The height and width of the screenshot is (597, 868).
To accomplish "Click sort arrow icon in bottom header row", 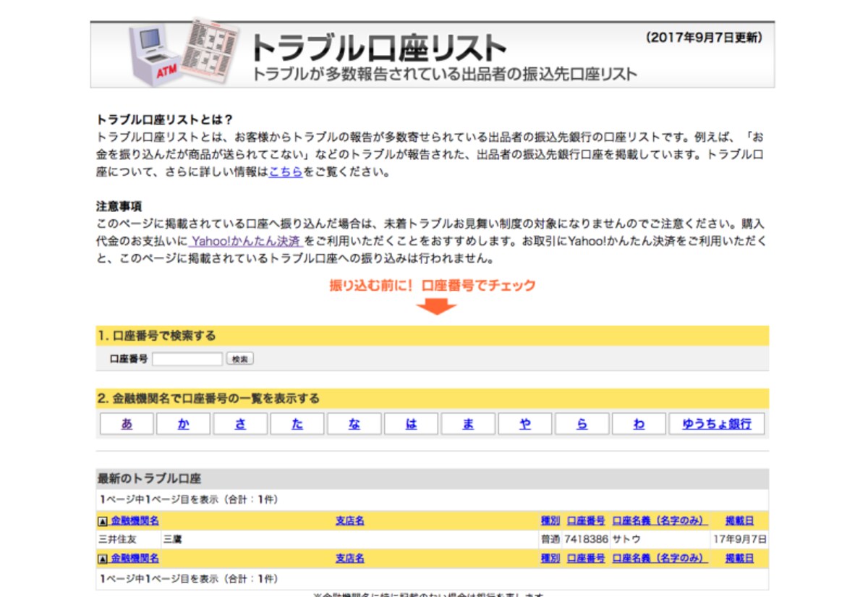I will (x=103, y=559).
